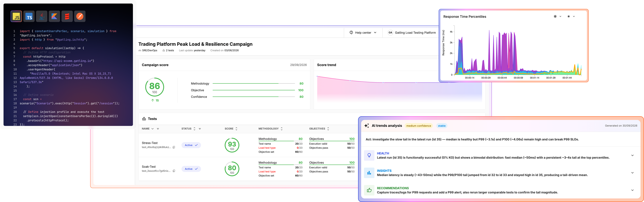This screenshot has width=644, height=202.
Task: Click the stable badge
Action: point(442,126)
